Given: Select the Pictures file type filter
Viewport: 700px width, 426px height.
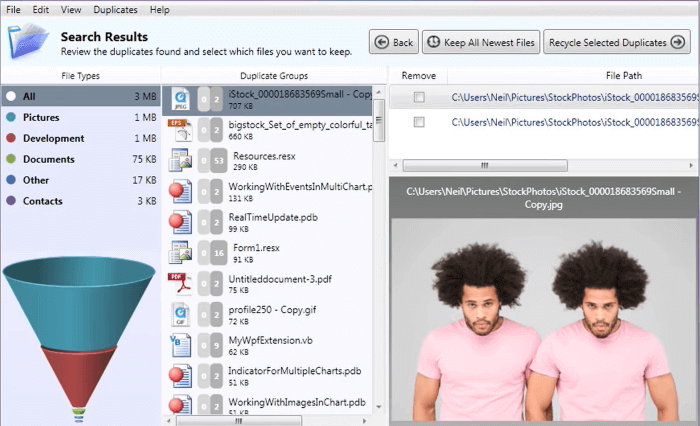Looking at the screenshot, I should click(81, 117).
